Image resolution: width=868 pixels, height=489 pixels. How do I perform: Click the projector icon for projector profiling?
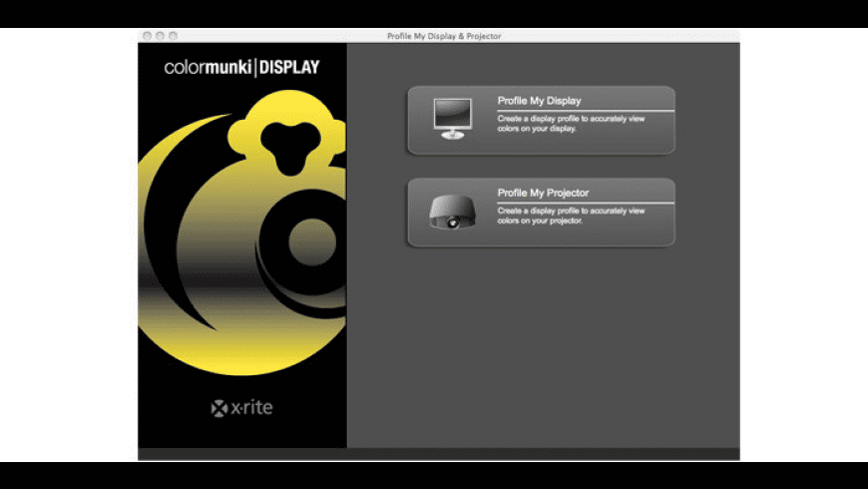452,212
